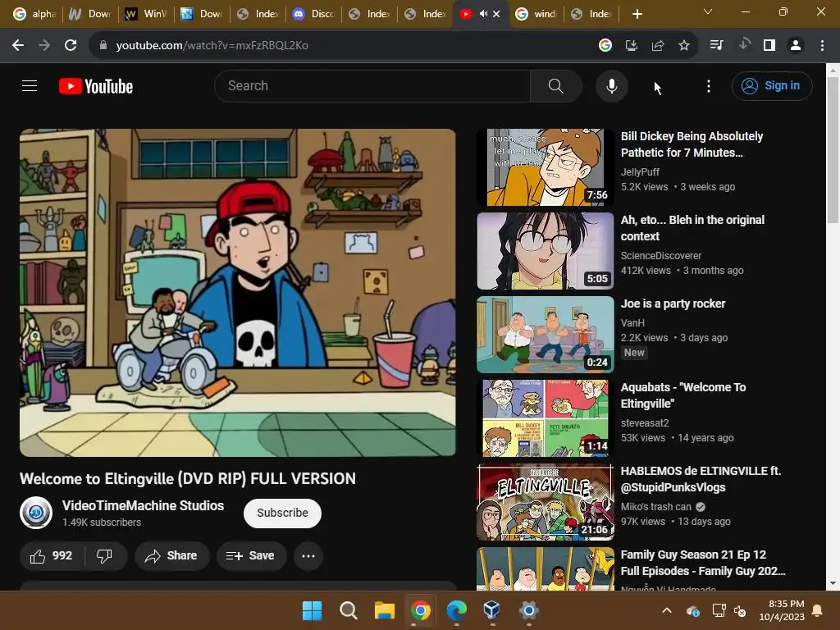The image size is (840, 630).
Task: Open Chrome three-dot menu
Action: coord(822,46)
